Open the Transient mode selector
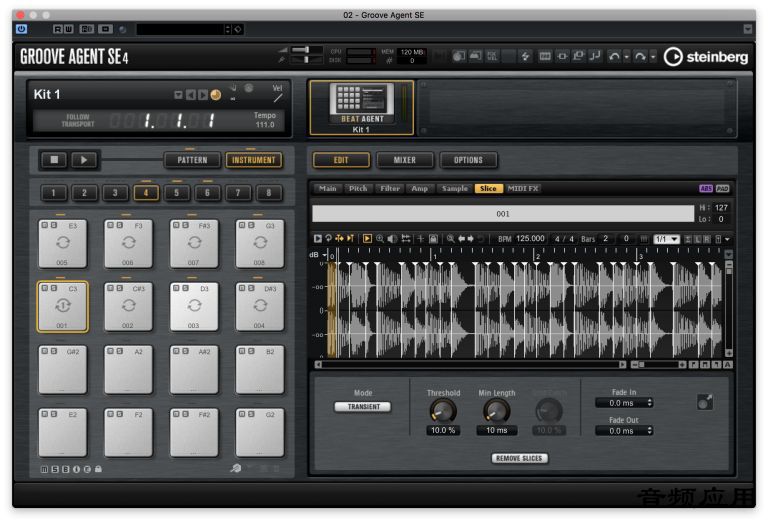768x523 pixels. [363, 406]
